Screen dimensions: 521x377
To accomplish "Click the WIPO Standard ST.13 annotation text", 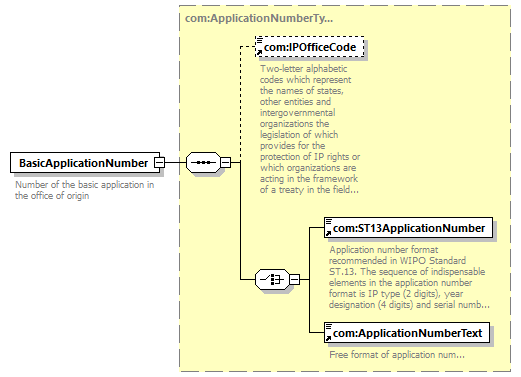I will tap(409, 277).
